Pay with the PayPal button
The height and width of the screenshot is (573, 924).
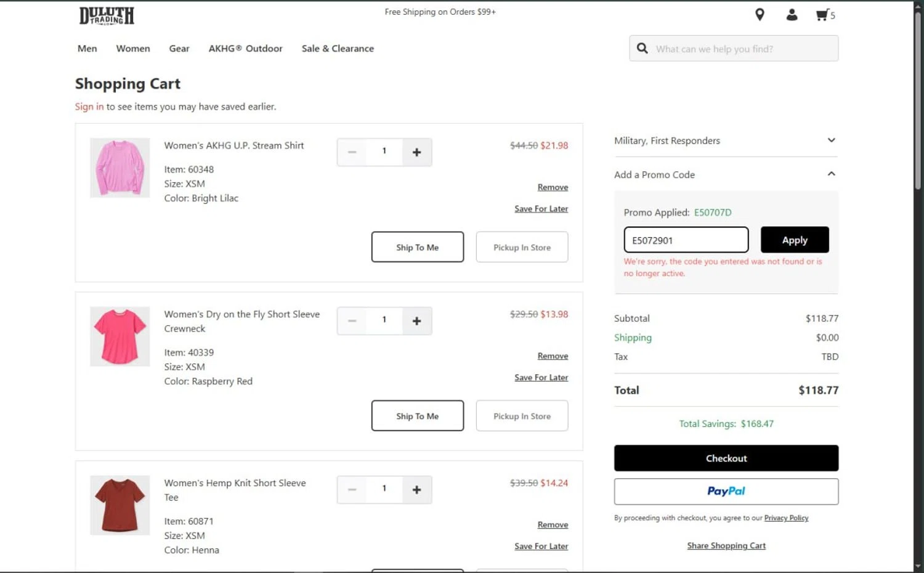pos(726,492)
